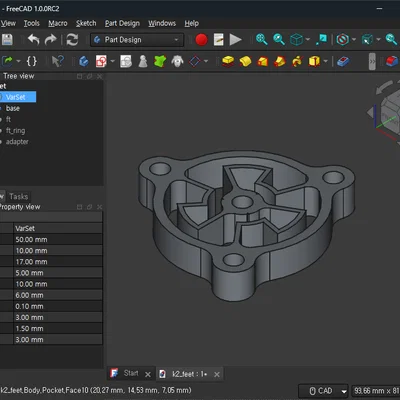Click the Fit all zoom icon

click(261, 39)
